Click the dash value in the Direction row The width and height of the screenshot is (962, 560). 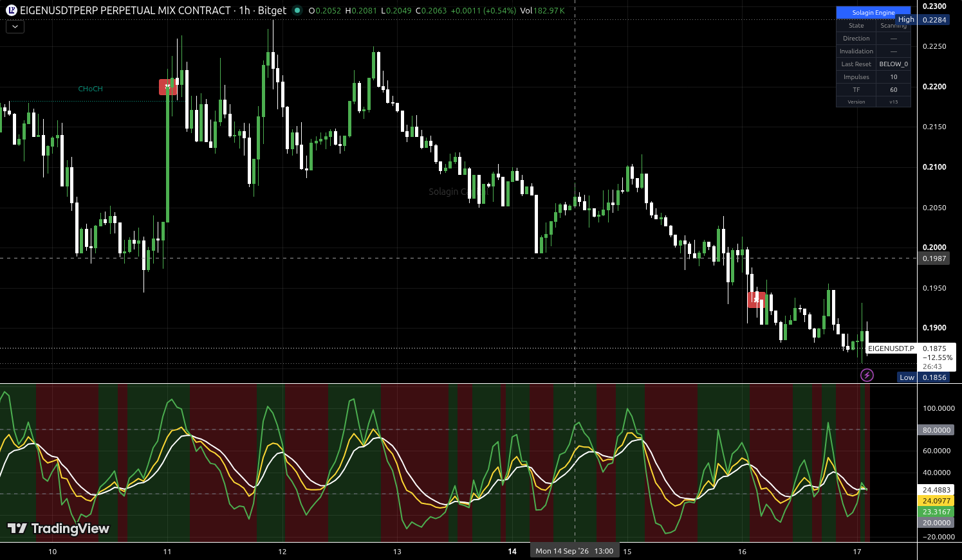point(893,39)
